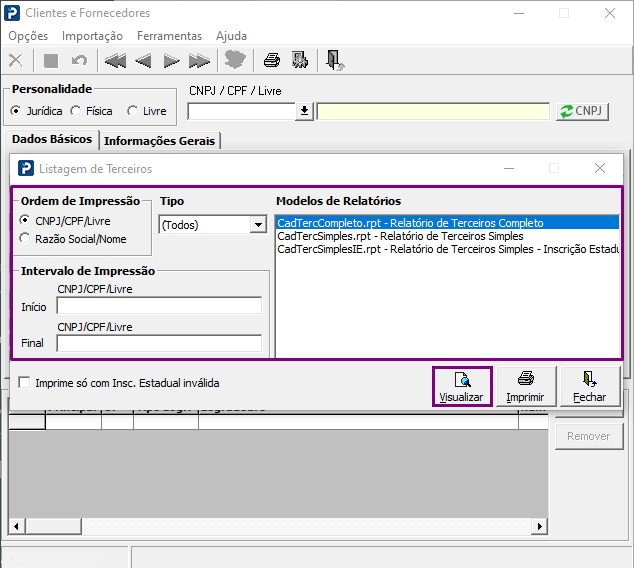Expand the CNPJ / CPF / Livre dropdown
This screenshot has width=634, height=568.
[x=305, y=111]
